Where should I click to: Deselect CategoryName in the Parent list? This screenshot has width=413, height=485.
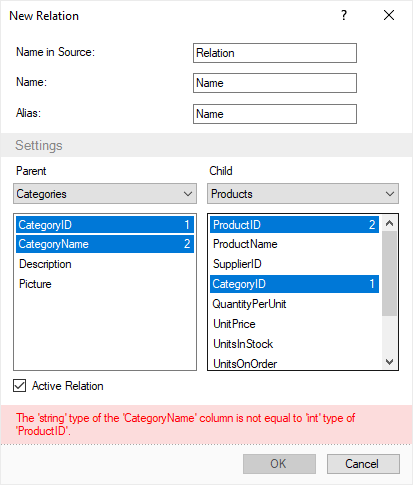click(x=105, y=244)
